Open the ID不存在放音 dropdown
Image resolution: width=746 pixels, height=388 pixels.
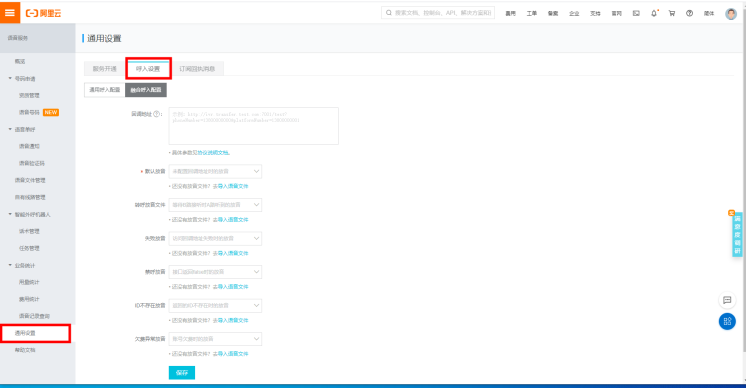215,305
